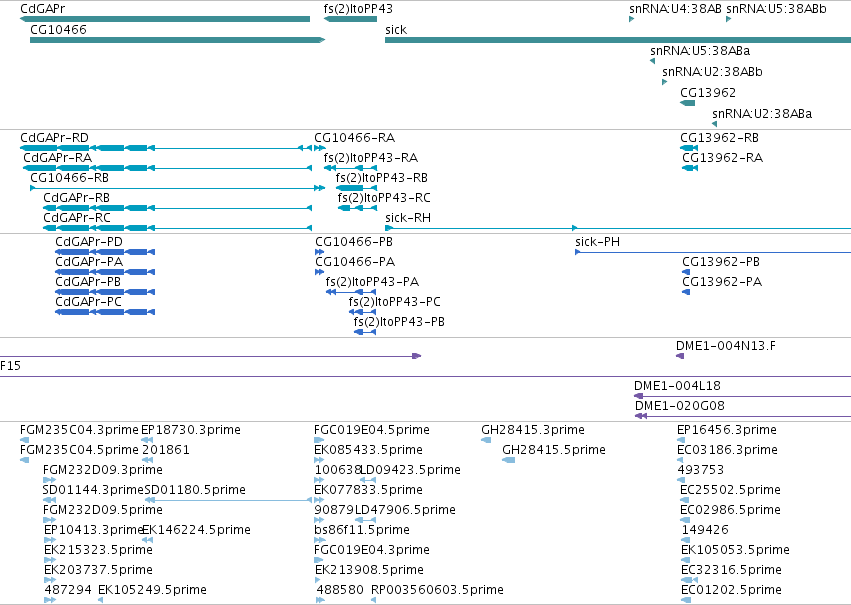Click the CG13962-PA protein label

722,282
